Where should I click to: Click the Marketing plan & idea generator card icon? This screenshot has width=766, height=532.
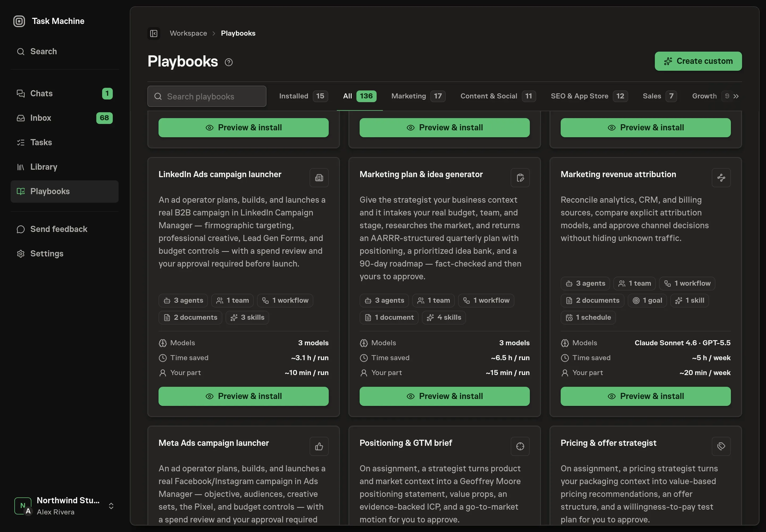(520, 178)
